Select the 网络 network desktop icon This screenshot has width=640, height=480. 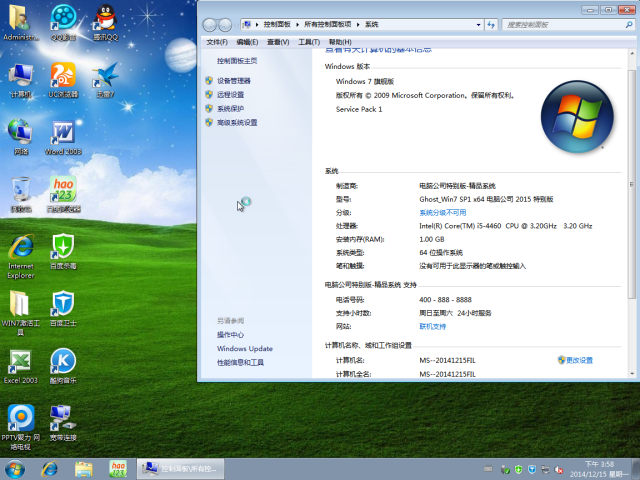(20, 137)
